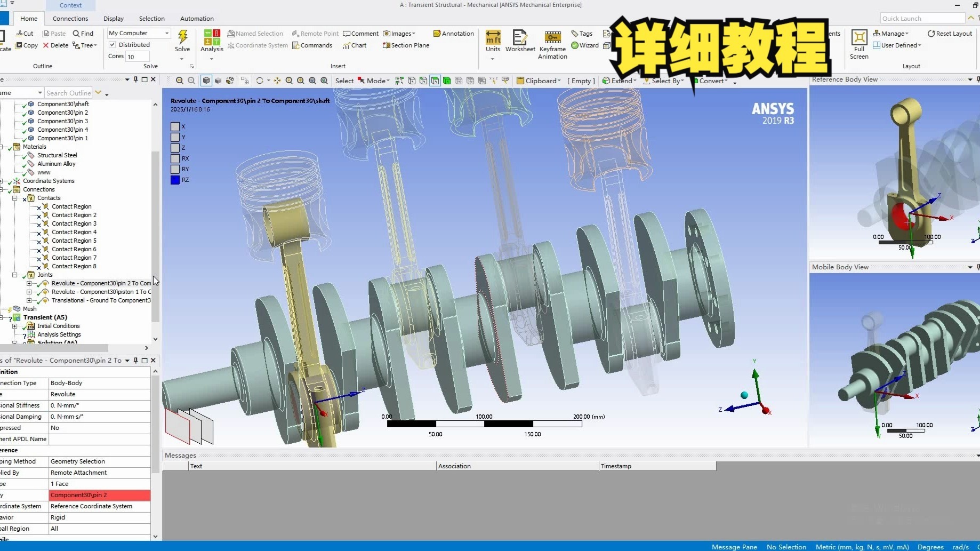The height and width of the screenshot is (551, 980).
Task: Click the Box Zoom magnifier icon
Action: coord(301,81)
